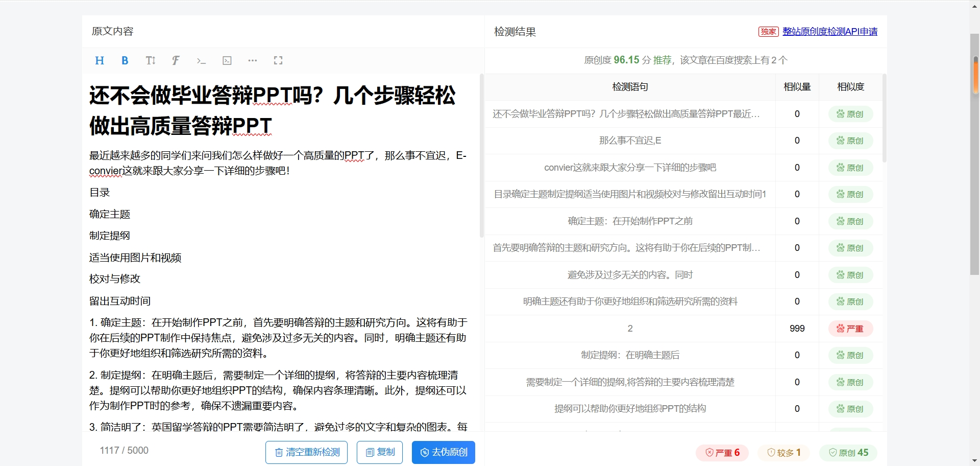Click the 检测结果 panel title
Image resolution: width=980 pixels, height=466 pixels.
point(515,32)
